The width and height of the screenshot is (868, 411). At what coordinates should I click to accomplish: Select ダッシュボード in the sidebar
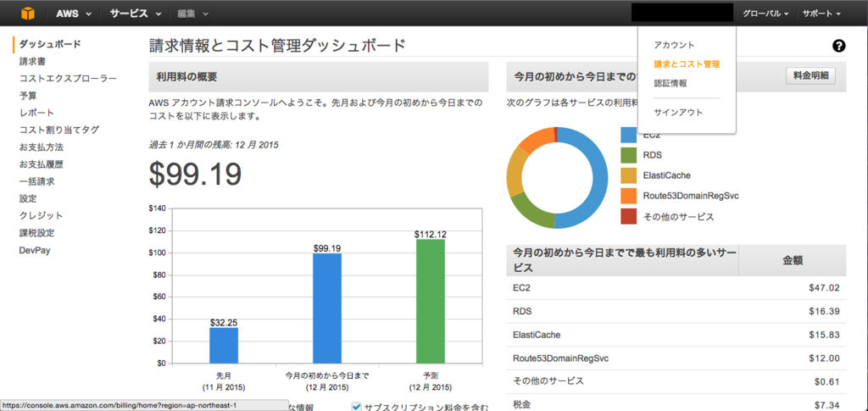click(50, 44)
